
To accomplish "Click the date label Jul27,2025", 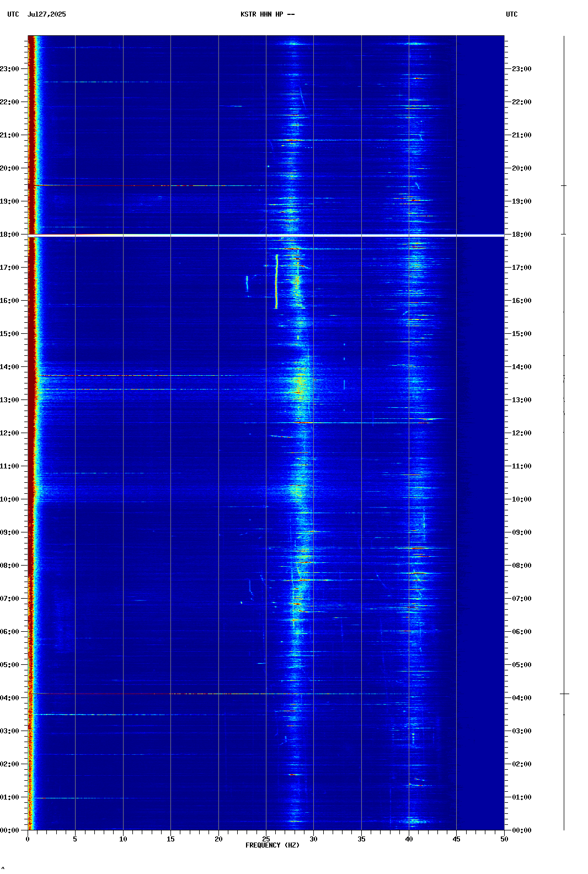I will (46, 14).
